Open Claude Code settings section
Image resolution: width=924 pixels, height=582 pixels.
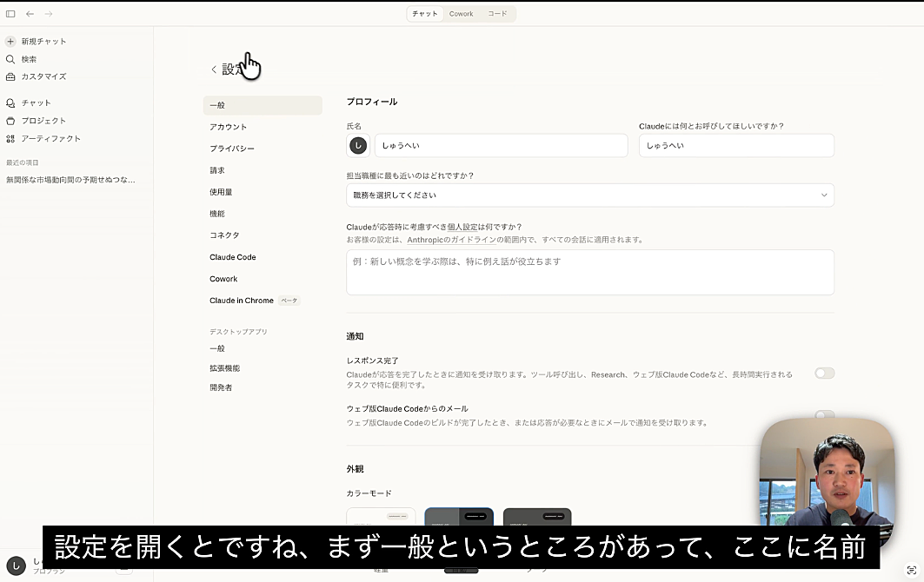click(233, 257)
